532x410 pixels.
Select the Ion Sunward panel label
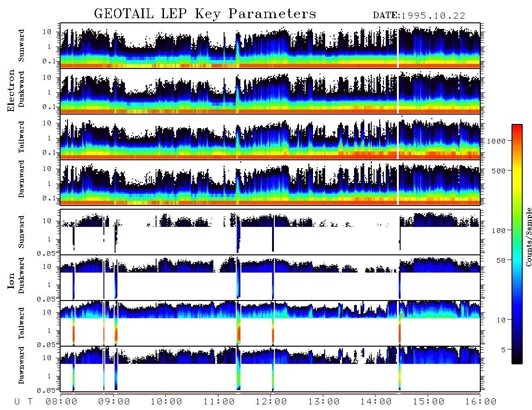pyautogui.click(x=21, y=232)
